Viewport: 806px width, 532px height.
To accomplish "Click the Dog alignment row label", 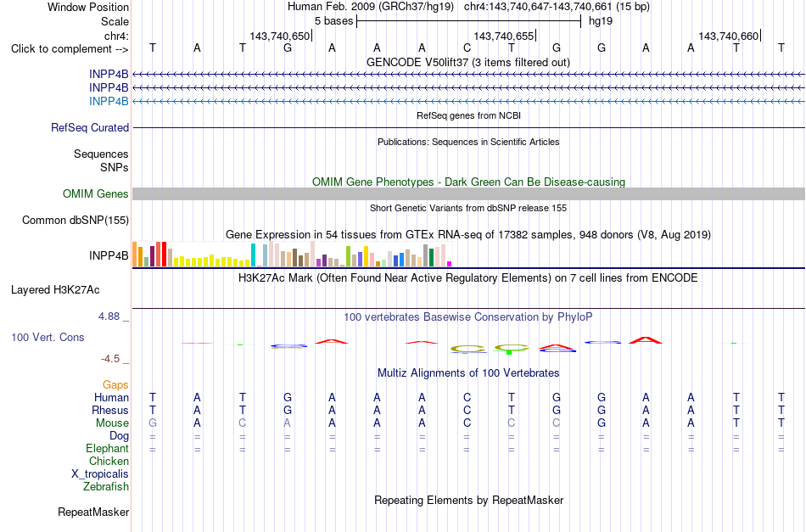I will [119, 436].
